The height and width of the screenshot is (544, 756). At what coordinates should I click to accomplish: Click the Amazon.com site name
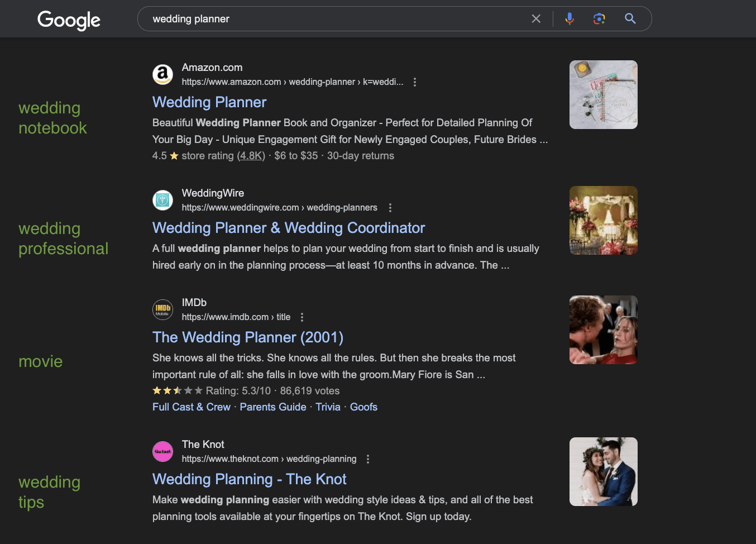point(212,68)
